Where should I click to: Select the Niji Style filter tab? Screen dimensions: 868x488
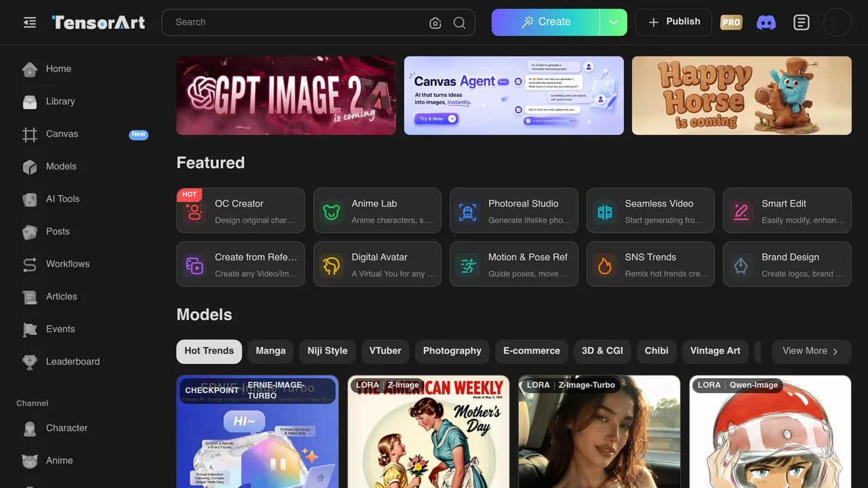[x=328, y=351]
